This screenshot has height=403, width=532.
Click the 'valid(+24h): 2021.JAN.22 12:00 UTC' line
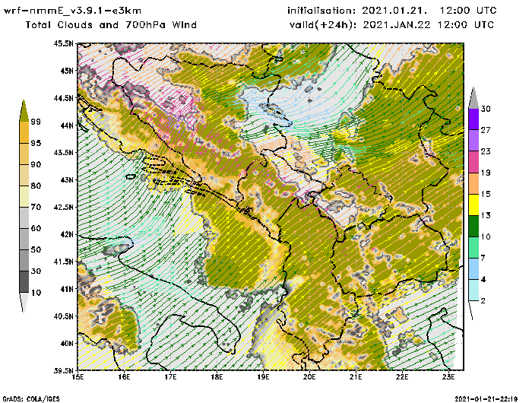tap(391, 25)
